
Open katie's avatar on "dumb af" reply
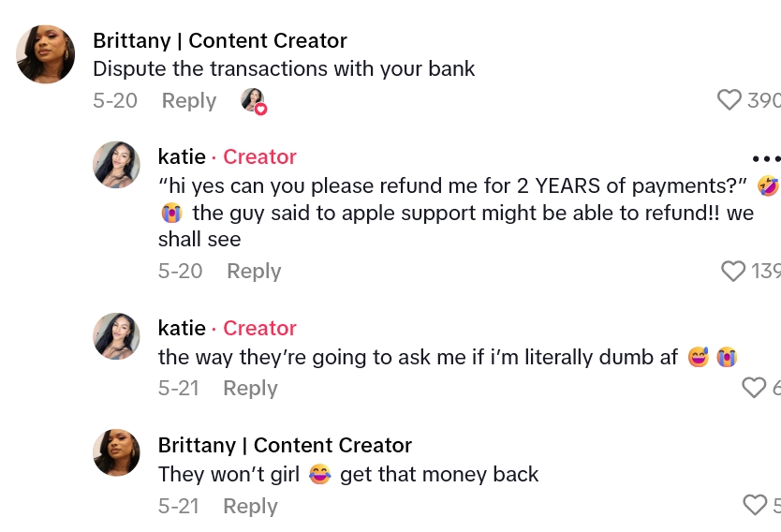point(116,336)
